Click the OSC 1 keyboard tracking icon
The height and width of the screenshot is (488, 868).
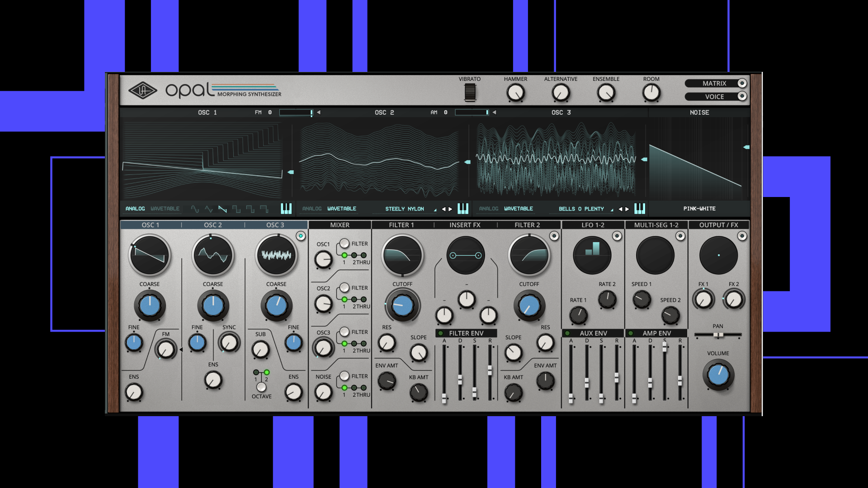click(286, 208)
